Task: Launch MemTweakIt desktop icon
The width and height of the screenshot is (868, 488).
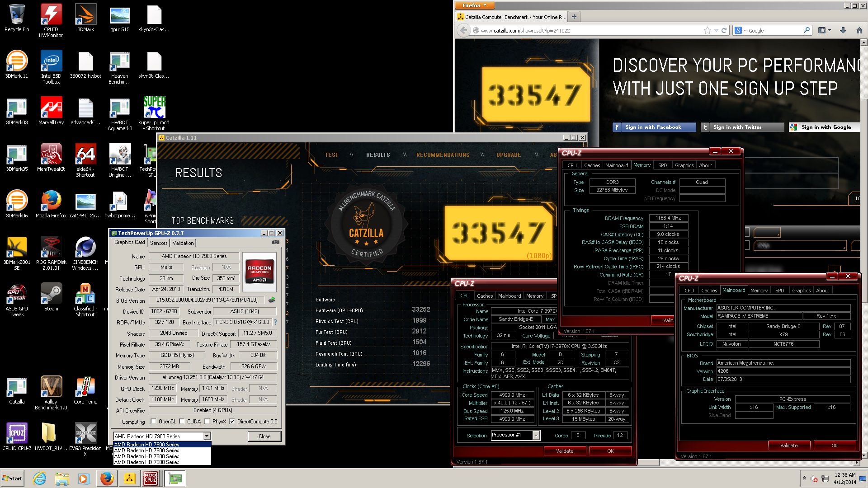Action: [51, 157]
